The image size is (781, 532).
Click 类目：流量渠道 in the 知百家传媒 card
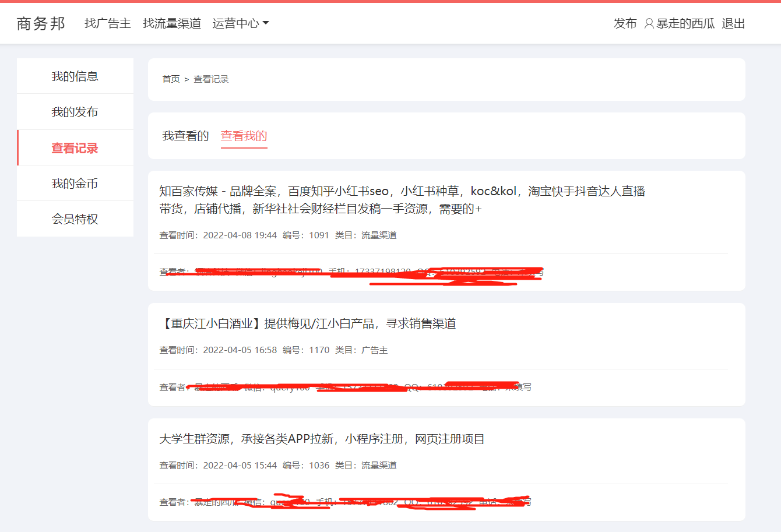click(x=366, y=235)
